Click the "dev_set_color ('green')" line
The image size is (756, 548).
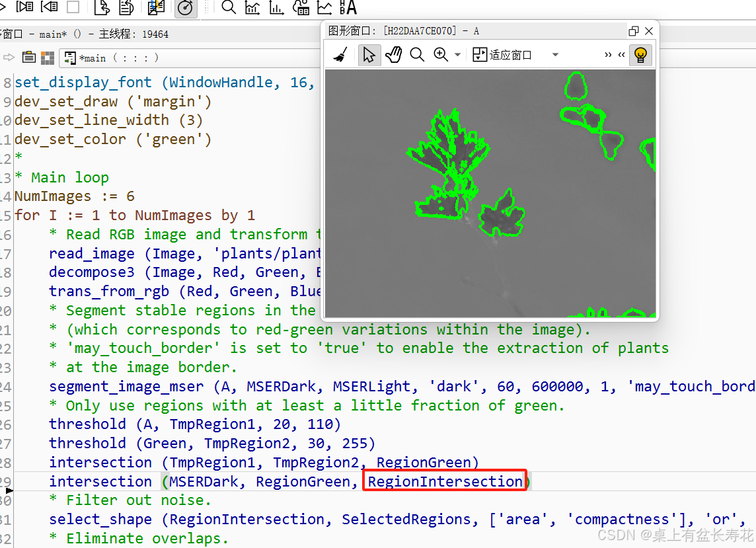click(113, 139)
